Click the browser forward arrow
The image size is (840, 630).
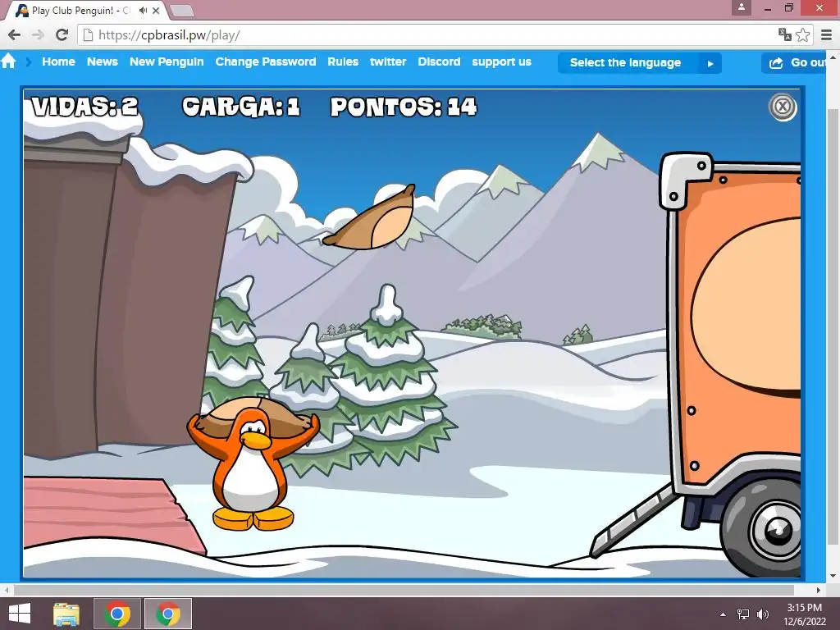(x=38, y=34)
